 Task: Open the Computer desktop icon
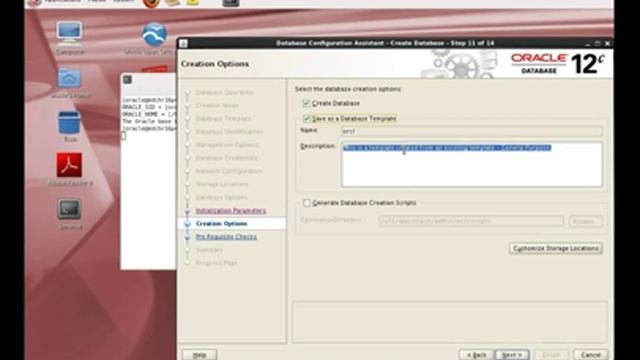[x=69, y=38]
